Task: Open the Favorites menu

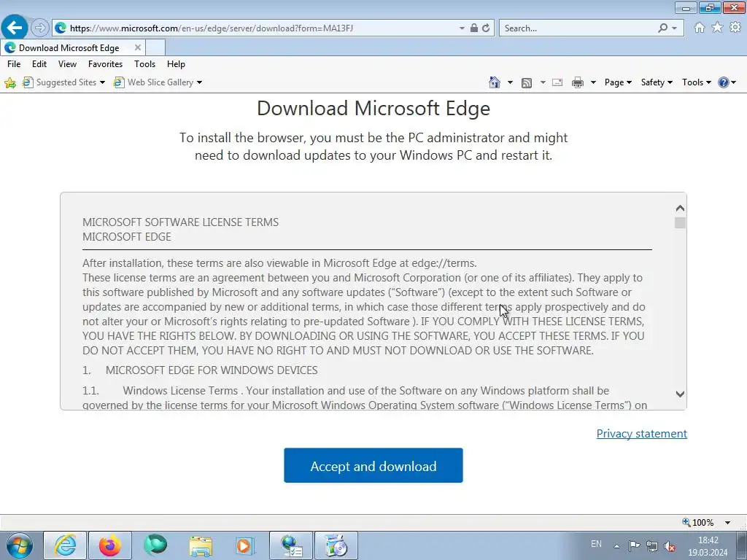Action: (105, 64)
